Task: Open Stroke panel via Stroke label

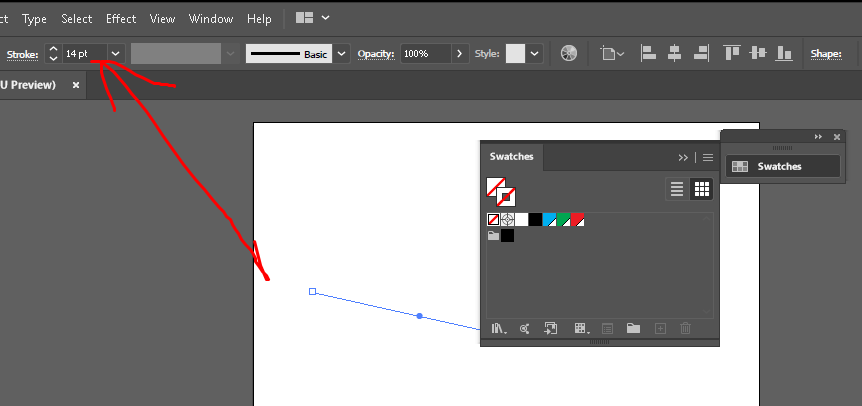Action: [23, 54]
